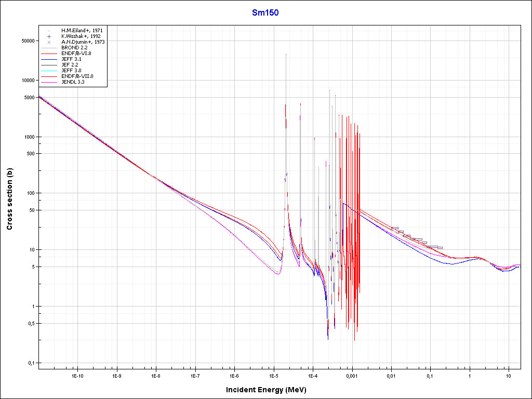The image size is (532, 399).
Task: Click the red ENDF/B-VI.8 line sample
Action: [49, 54]
